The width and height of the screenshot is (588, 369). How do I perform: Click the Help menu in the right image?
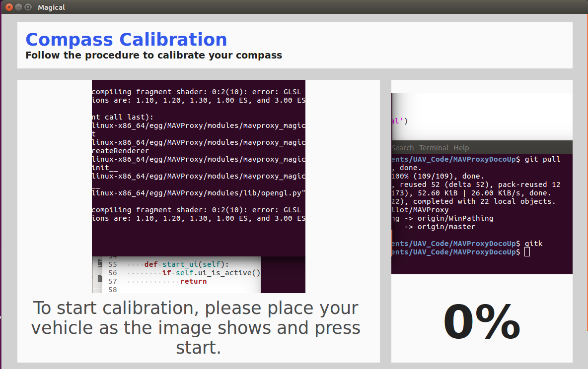(461, 148)
